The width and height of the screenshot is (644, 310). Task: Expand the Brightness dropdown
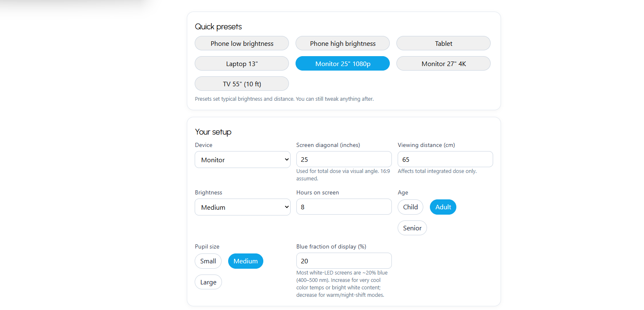(x=242, y=207)
